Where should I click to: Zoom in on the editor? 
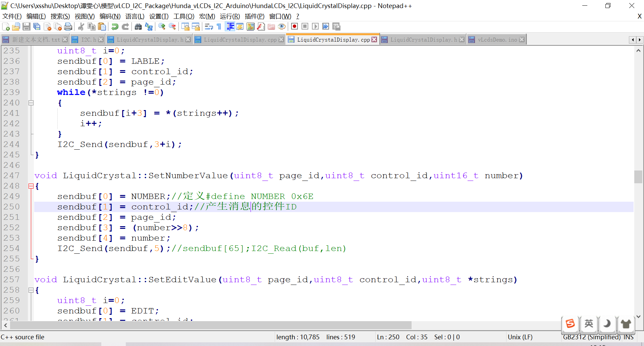tap(162, 27)
